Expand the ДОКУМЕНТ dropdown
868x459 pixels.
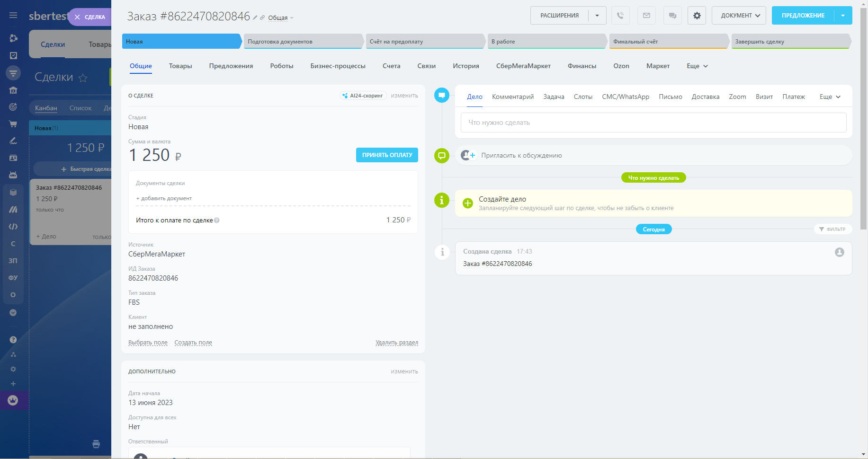tap(739, 16)
